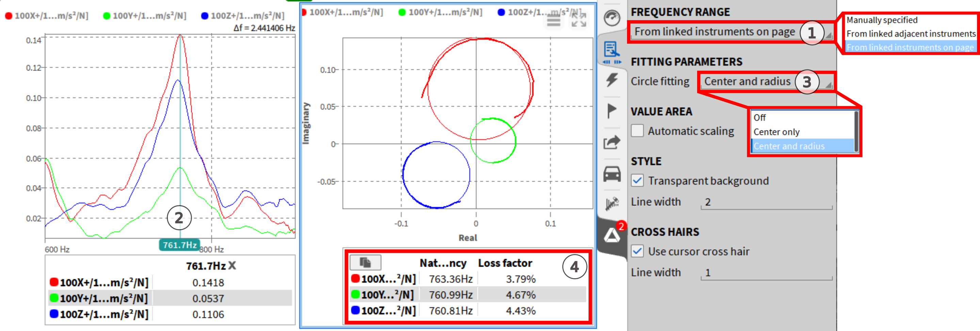
Task: Click red 100X legend dot in left graph
Action: [9, 16]
